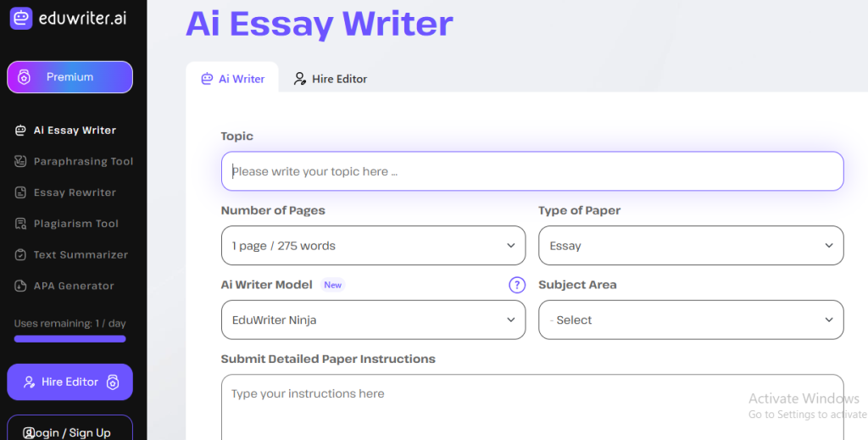Image resolution: width=868 pixels, height=440 pixels.
Task: Click the chevron in Number of Pages field
Action: [511, 246]
